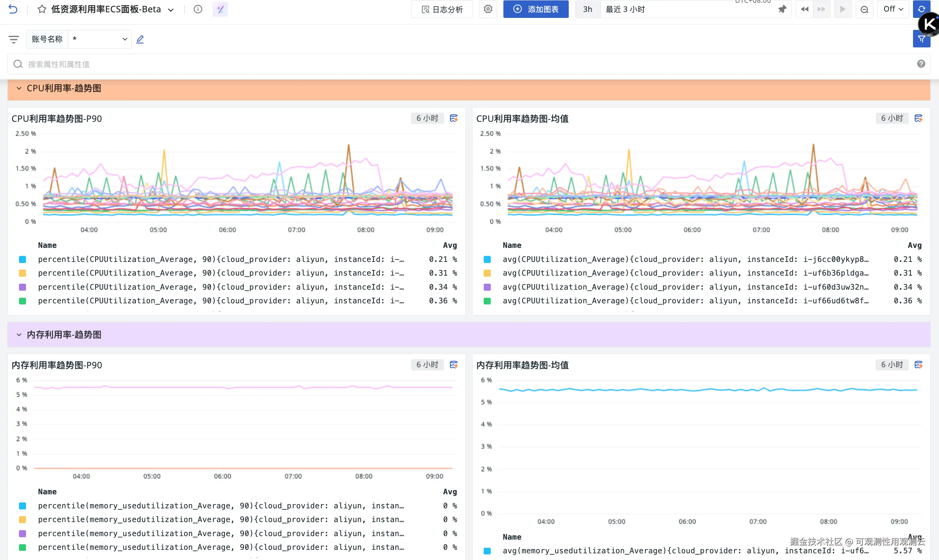
Task: Open the dashboard info icon
Action: [198, 9]
